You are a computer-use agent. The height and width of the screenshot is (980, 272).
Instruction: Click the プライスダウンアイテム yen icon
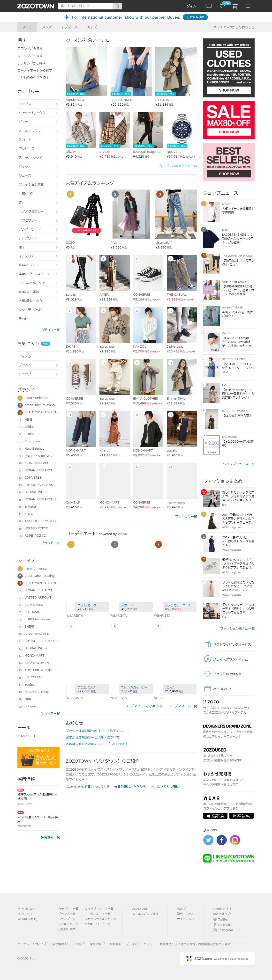(x=208, y=659)
